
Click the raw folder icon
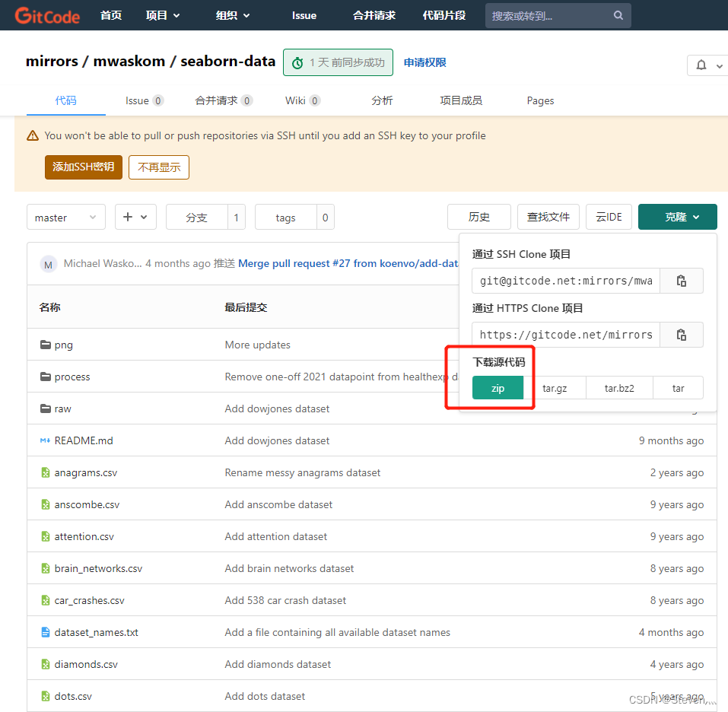[x=46, y=408]
